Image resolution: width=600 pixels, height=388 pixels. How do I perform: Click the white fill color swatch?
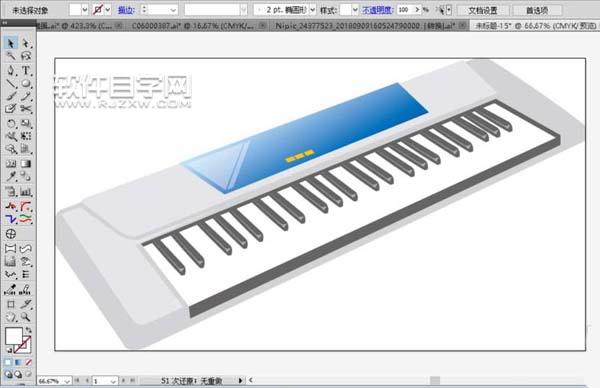coord(13,336)
